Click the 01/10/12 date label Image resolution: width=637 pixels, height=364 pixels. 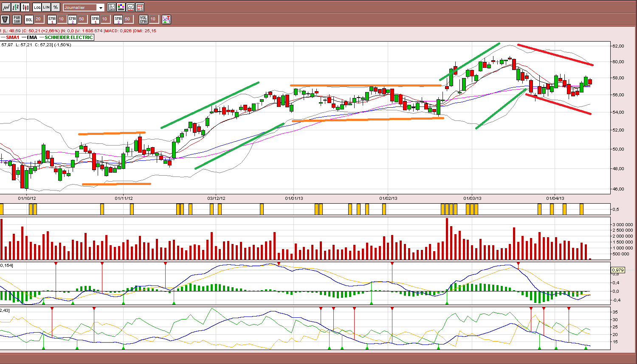(27, 198)
